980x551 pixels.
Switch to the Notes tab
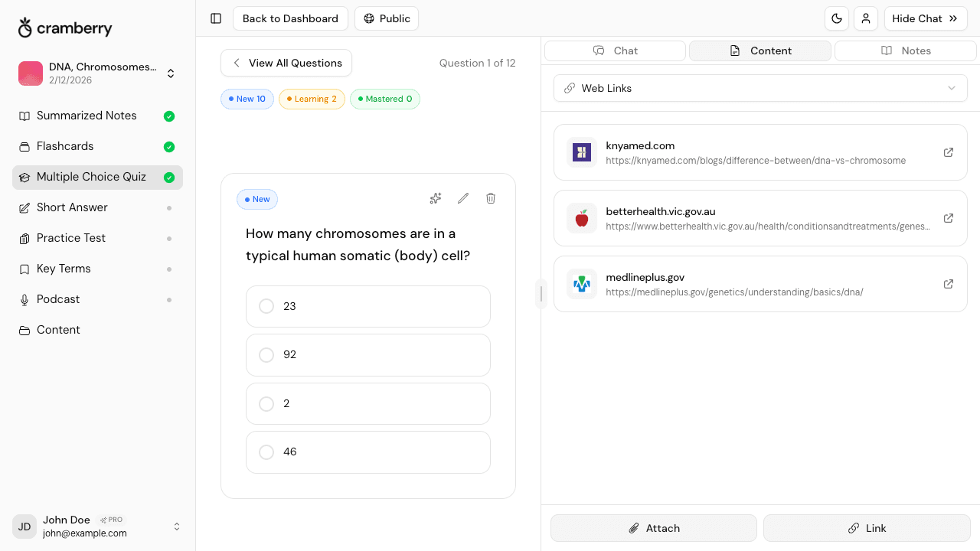coord(905,51)
